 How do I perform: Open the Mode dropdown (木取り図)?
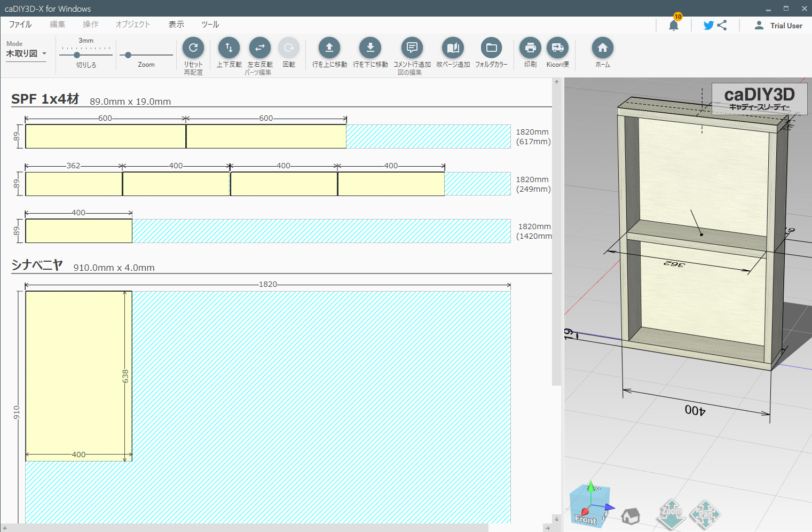26,53
